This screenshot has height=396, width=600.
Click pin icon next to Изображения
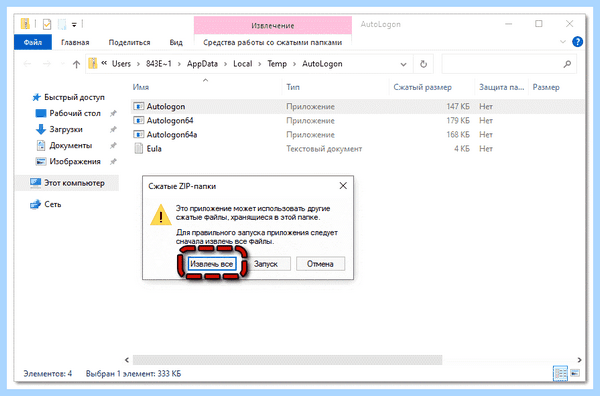tap(113, 161)
